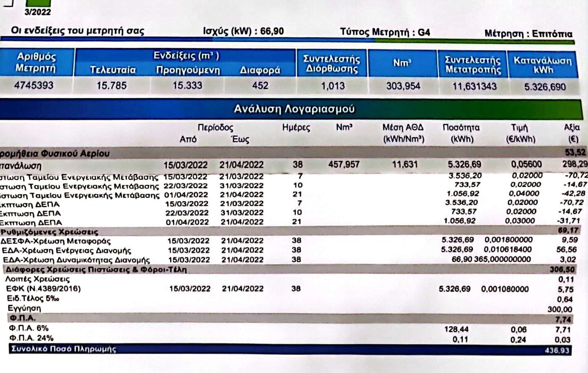Select meter number "4745393"

(x=34, y=85)
